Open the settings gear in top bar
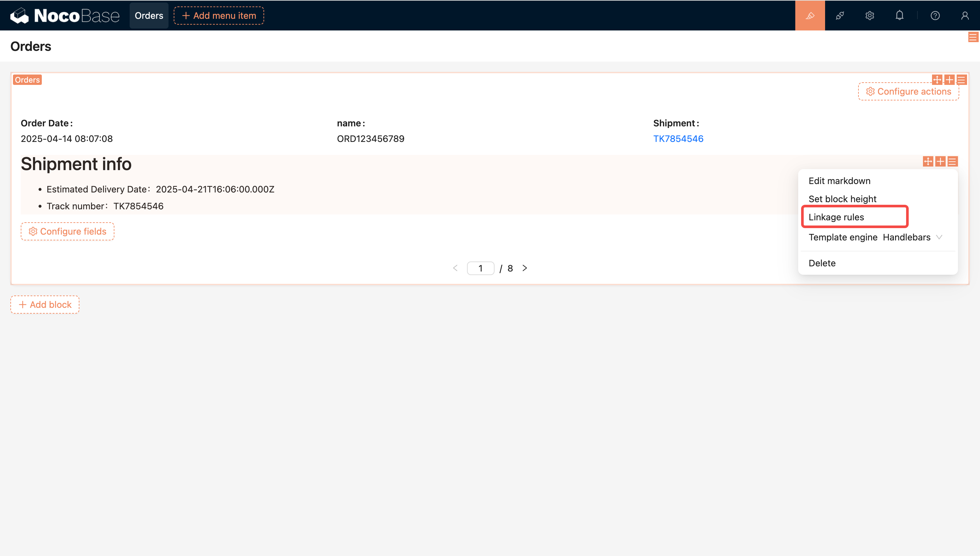This screenshot has height=556, width=980. point(869,16)
